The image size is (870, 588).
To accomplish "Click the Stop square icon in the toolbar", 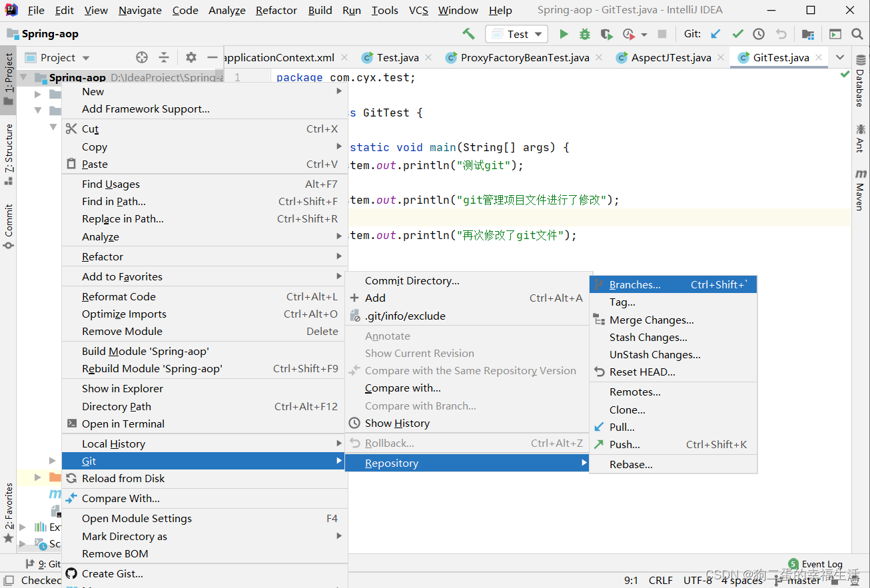I will pyautogui.click(x=662, y=34).
